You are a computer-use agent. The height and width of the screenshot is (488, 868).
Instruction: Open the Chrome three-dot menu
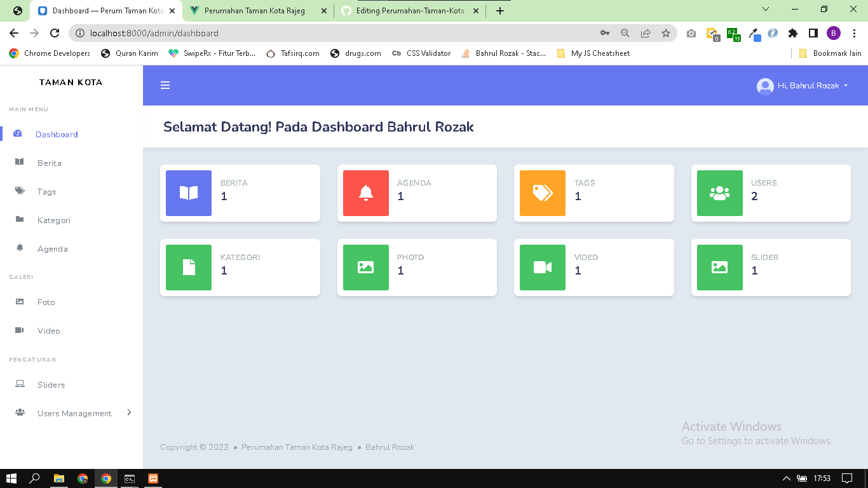(854, 33)
